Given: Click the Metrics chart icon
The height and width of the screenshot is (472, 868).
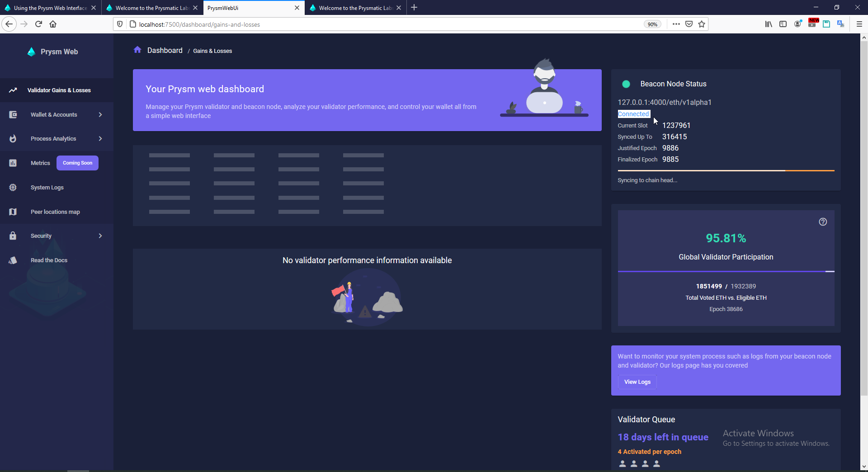Looking at the screenshot, I should click(x=13, y=163).
